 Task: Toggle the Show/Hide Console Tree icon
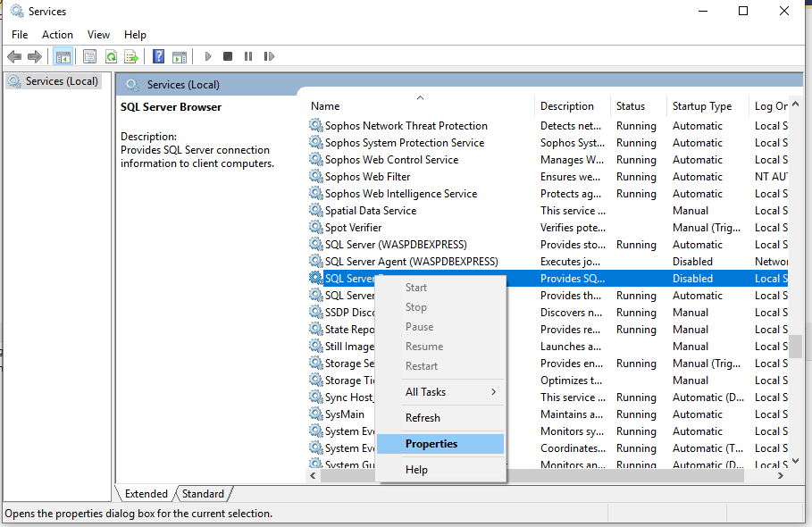coord(63,56)
